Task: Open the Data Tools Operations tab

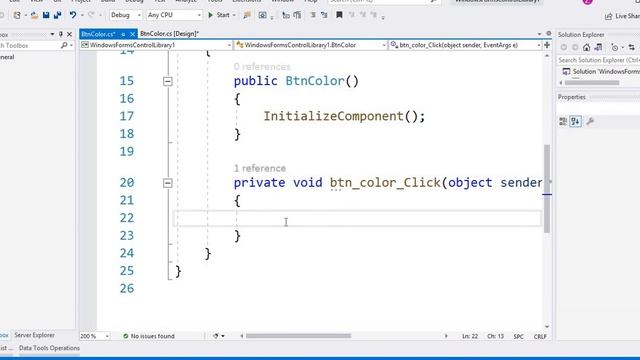Action: coord(49,348)
